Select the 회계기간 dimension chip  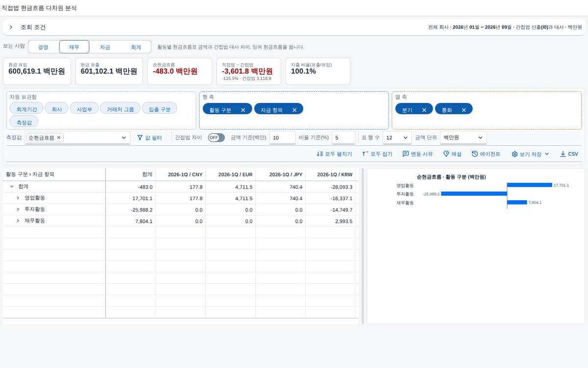tap(26, 109)
